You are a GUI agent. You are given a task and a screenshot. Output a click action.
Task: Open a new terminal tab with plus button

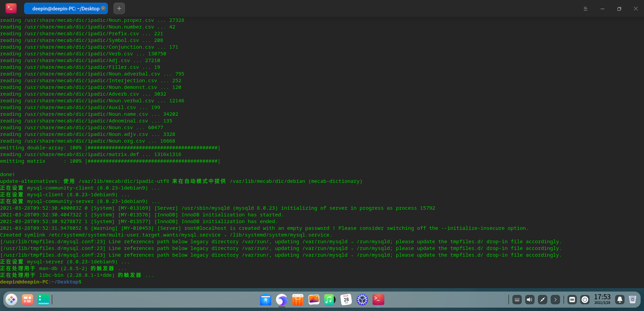(119, 8)
